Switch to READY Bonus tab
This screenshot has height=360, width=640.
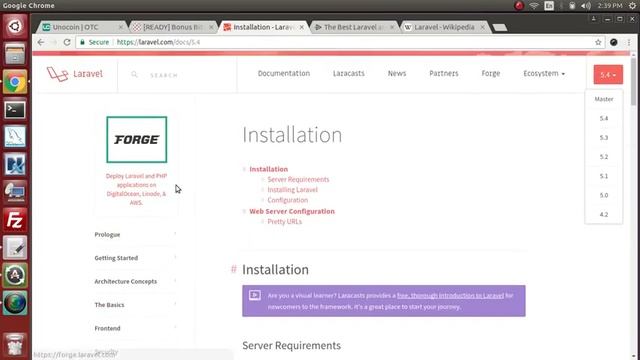point(173,27)
